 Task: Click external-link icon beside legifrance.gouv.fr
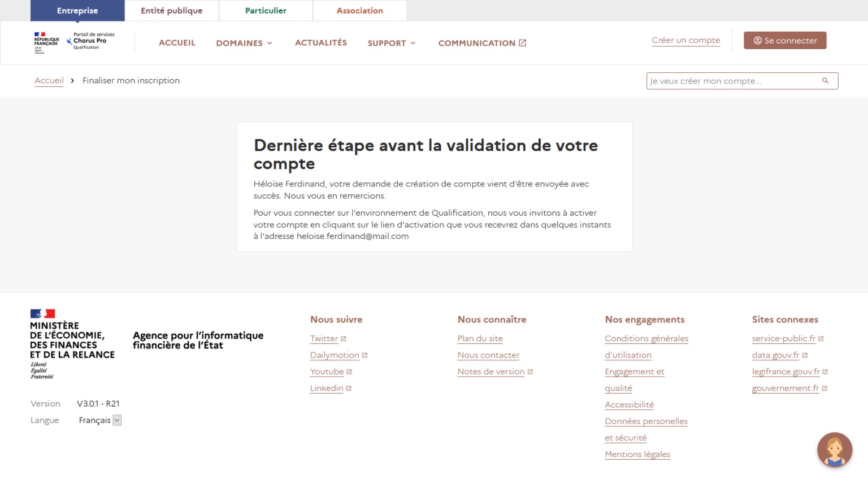click(825, 372)
